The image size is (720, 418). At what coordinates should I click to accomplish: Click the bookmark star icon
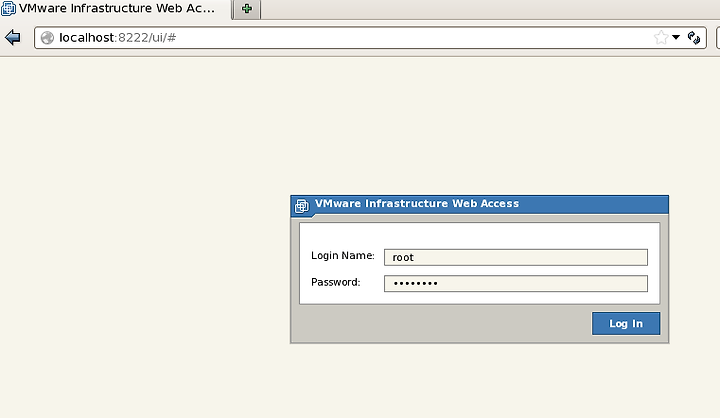pyautogui.click(x=661, y=37)
